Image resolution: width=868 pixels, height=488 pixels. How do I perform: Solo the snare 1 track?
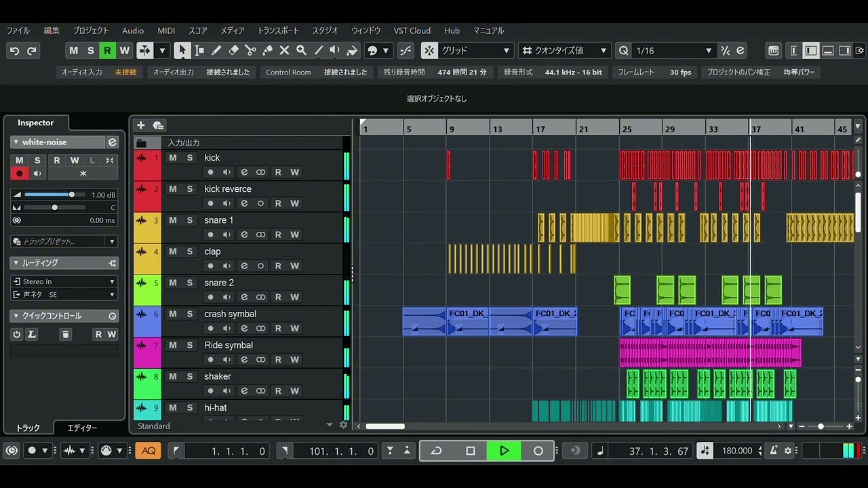[x=190, y=220]
